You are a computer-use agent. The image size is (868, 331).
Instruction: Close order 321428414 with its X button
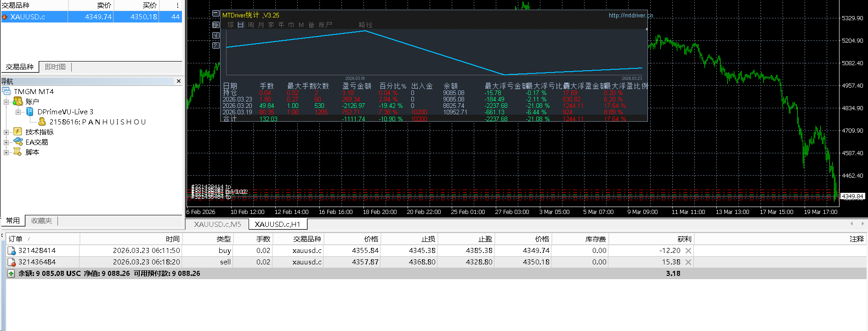pos(688,251)
